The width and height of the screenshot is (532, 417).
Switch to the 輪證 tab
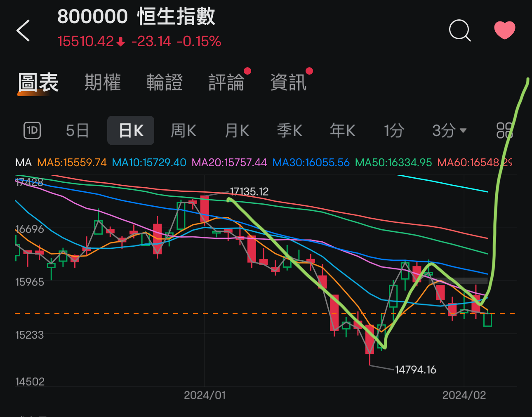pyautogui.click(x=165, y=82)
